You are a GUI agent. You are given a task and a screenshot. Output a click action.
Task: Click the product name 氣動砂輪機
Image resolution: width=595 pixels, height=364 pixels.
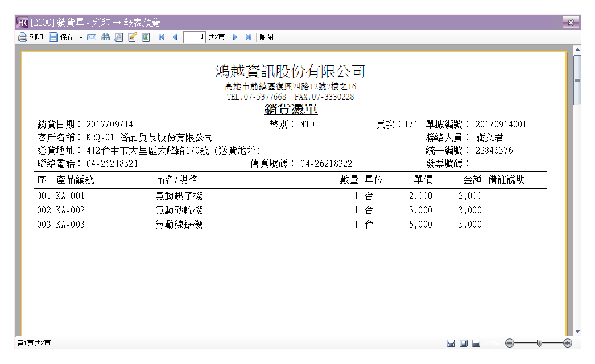coord(179,210)
